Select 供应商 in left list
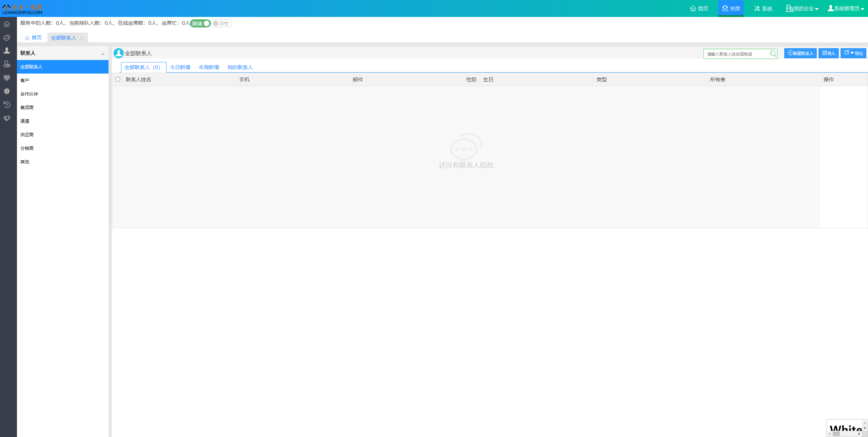868x437 pixels. (63, 135)
